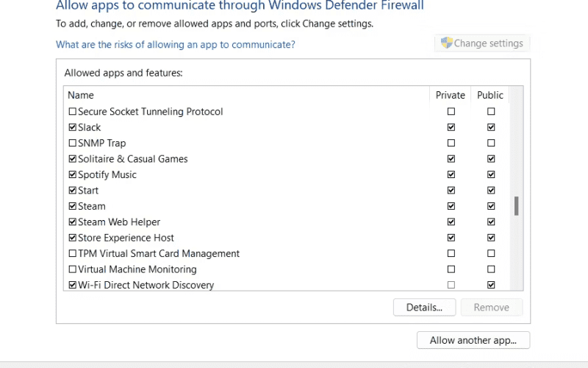The width and height of the screenshot is (588, 368).
Task: Toggle Public checkbox for Wi-Fi Direct Network Discovery
Action: pos(491,285)
